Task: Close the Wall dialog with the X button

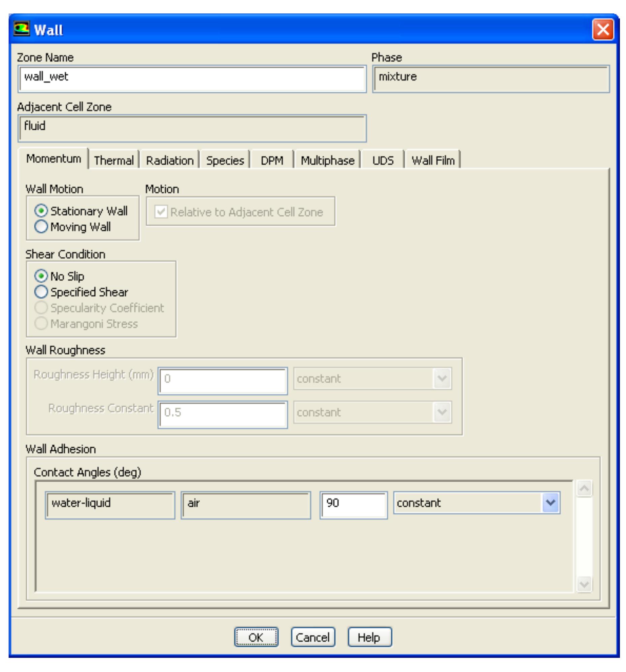Action: click(603, 30)
